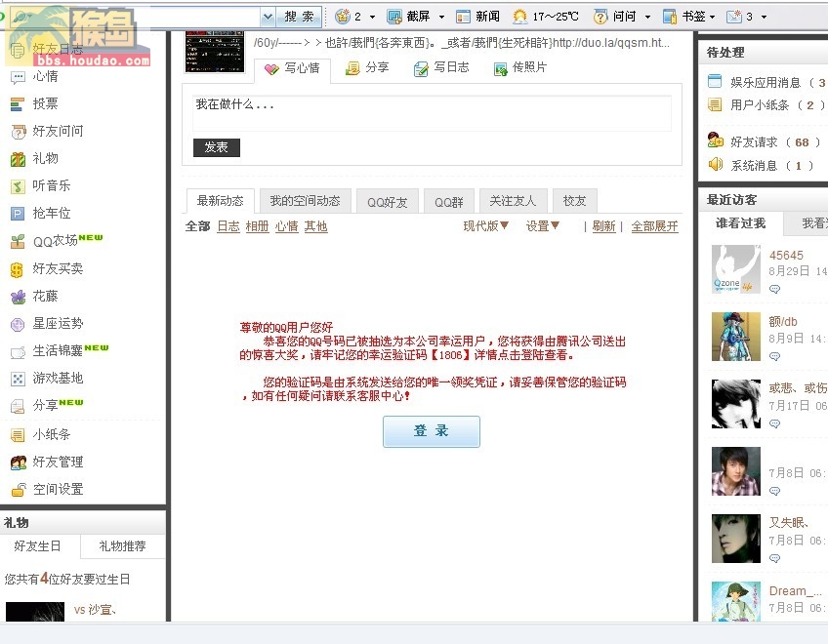Click the 新闻 news toolbar icon

[463, 17]
